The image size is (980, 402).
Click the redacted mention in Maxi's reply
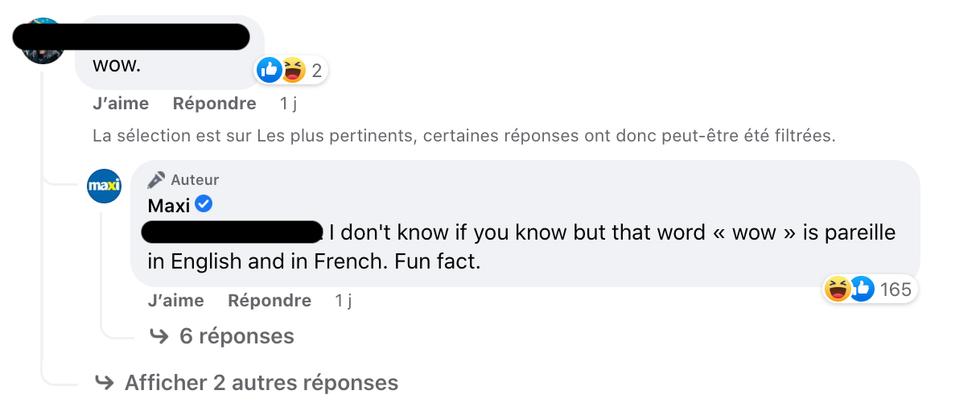coord(232,233)
